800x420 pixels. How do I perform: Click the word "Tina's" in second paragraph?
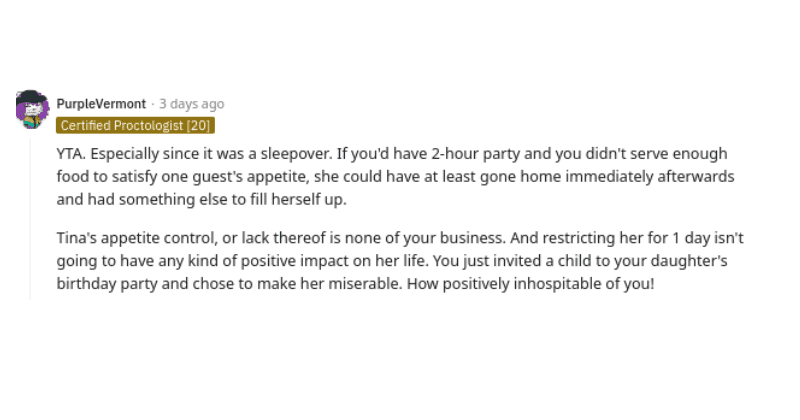coord(76,238)
